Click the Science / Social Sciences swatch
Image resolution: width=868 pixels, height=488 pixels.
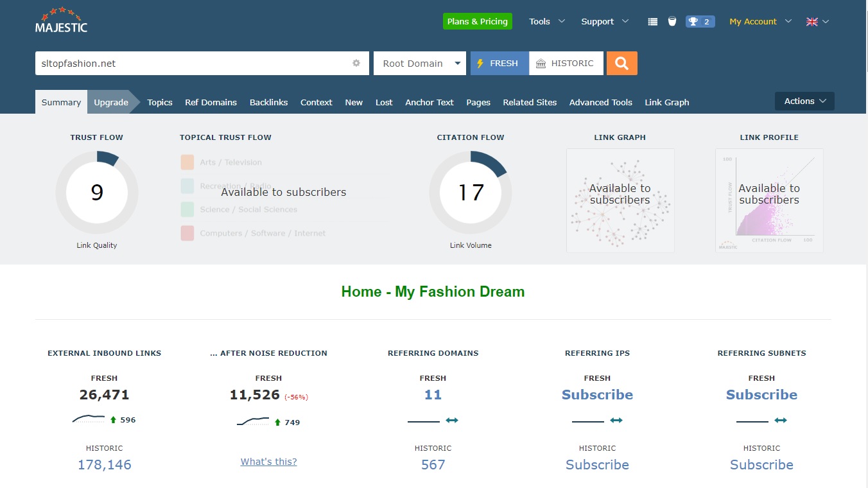click(187, 209)
